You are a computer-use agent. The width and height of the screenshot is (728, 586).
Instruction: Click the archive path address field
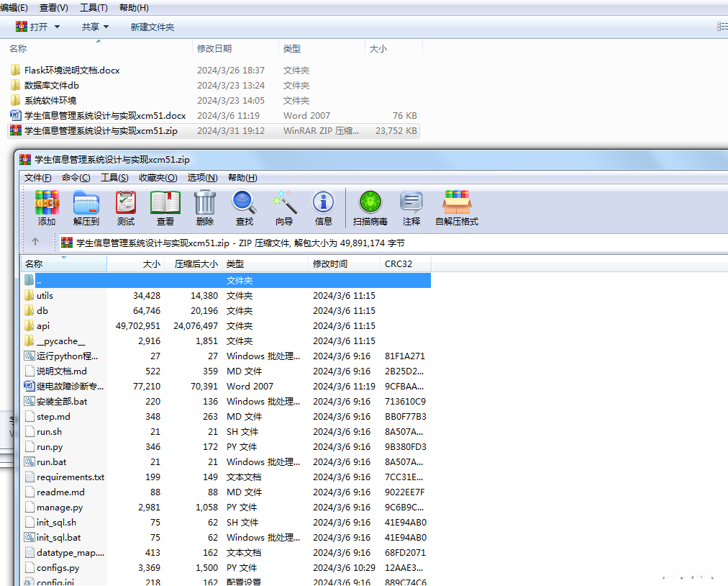[x=392, y=243]
